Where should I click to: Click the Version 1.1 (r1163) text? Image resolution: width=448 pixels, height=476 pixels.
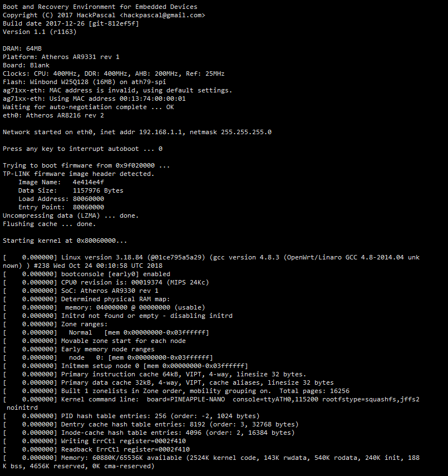pos(40,32)
